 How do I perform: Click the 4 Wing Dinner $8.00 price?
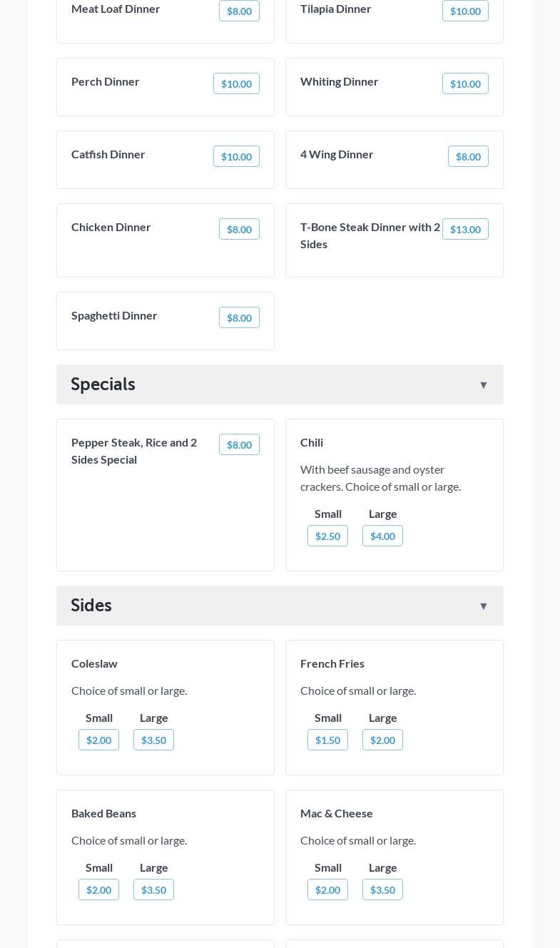coord(468,157)
